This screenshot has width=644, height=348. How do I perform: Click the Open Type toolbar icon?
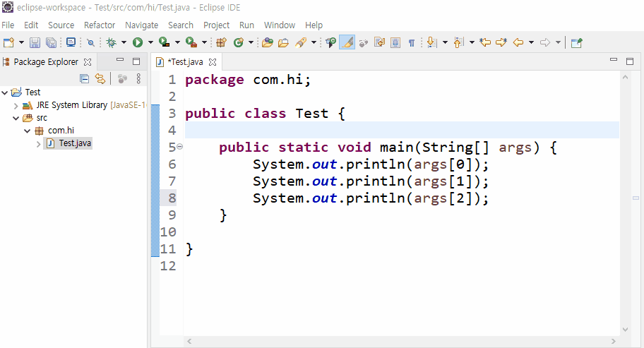tap(268, 42)
